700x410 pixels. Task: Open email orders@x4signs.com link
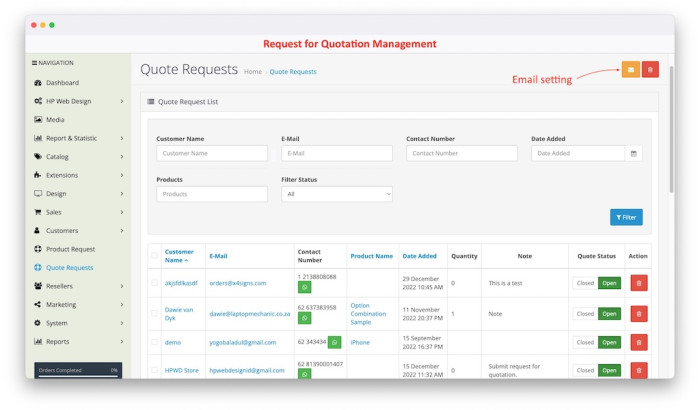click(x=238, y=283)
